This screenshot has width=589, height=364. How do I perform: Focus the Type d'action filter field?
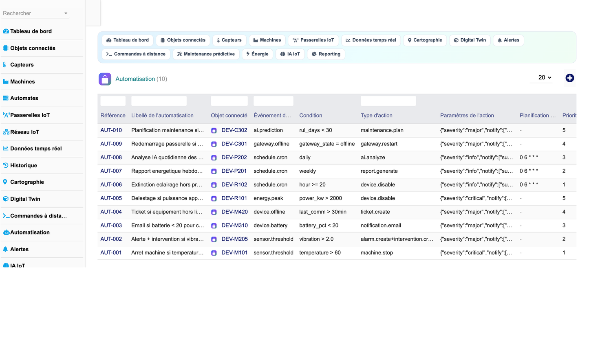[x=388, y=101]
